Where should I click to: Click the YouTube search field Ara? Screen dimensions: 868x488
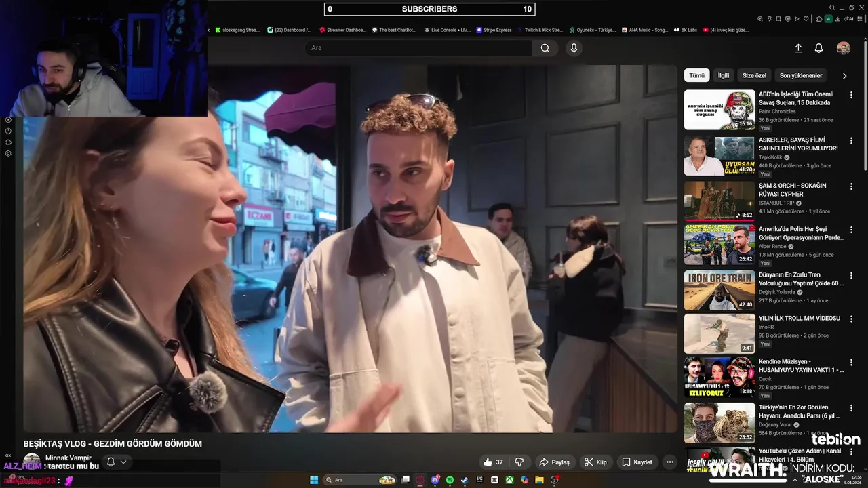(x=419, y=48)
